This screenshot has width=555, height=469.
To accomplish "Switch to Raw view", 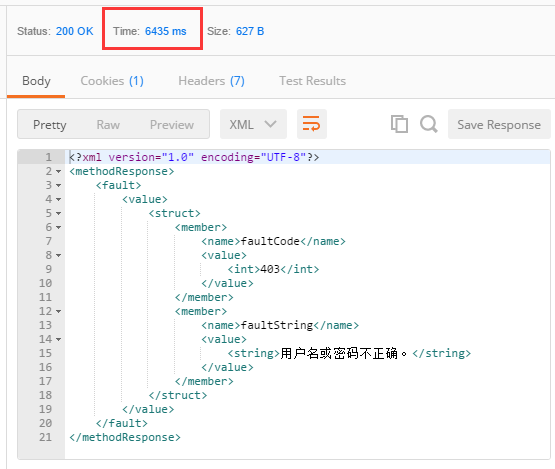I will 108,125.
